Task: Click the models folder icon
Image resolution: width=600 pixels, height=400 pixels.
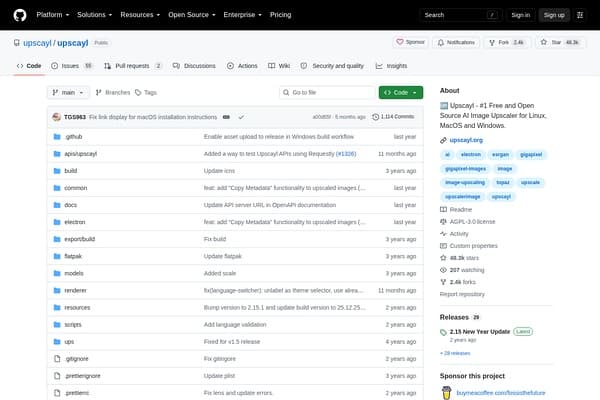Action: click(57, 273)
